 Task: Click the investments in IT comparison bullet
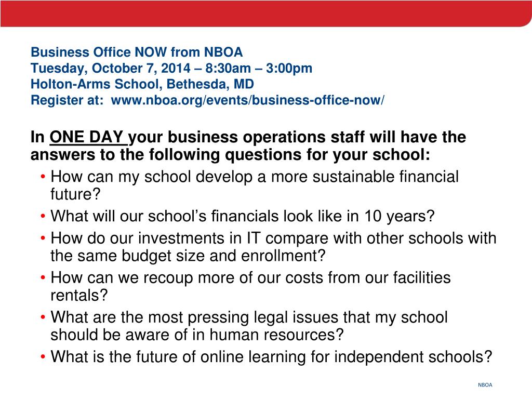click(273, 247)
